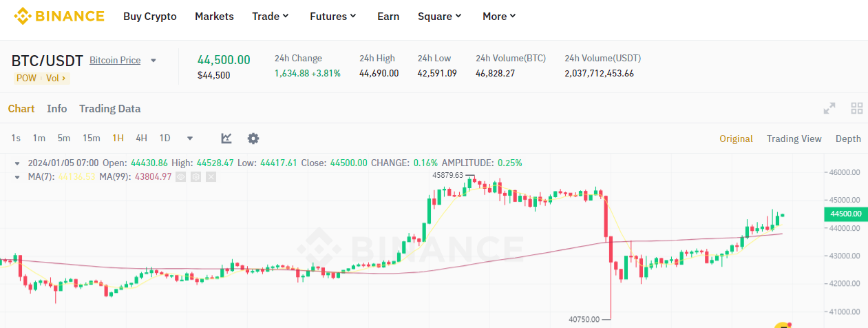Select the 1D interval
The image size is (868, 328).
click(165, 139)
